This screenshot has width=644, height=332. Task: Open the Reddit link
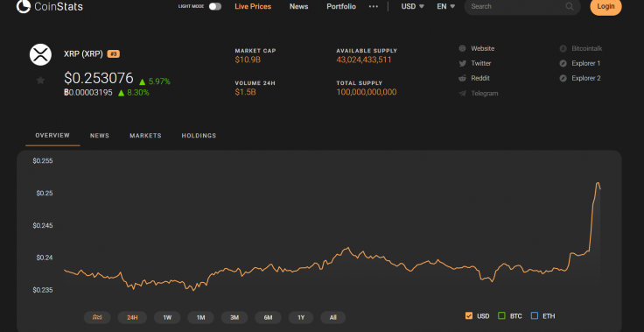click(x=480, y=78)
